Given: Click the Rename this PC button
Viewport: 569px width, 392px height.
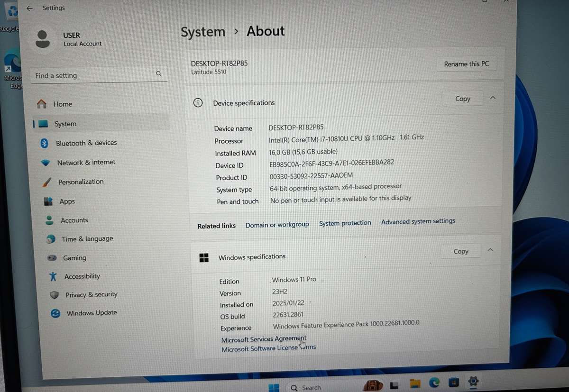Looking at the screenshot, I should point(467,64).
